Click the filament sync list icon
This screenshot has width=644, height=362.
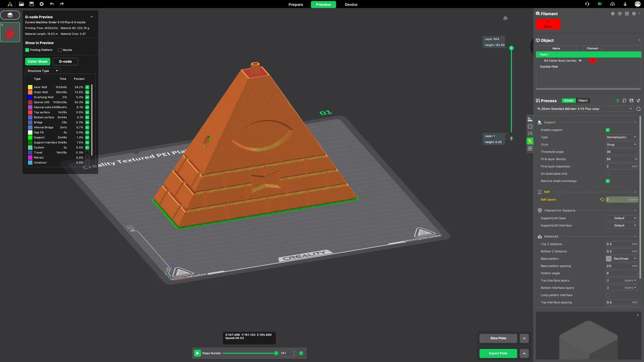pos(627,14)
